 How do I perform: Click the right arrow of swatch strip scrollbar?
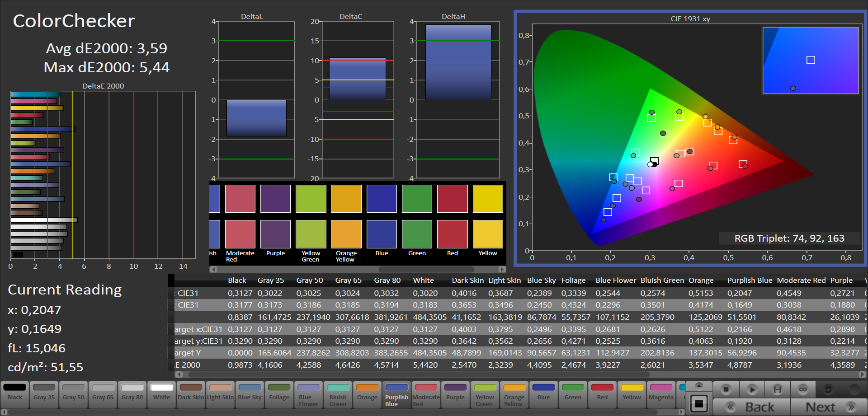pos(682,412)
